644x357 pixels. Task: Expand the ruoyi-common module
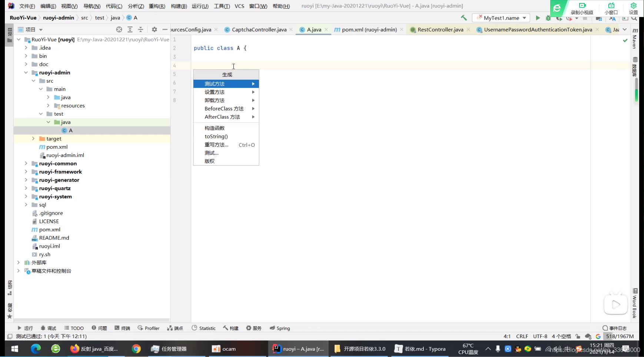click(x=26, y=163)
